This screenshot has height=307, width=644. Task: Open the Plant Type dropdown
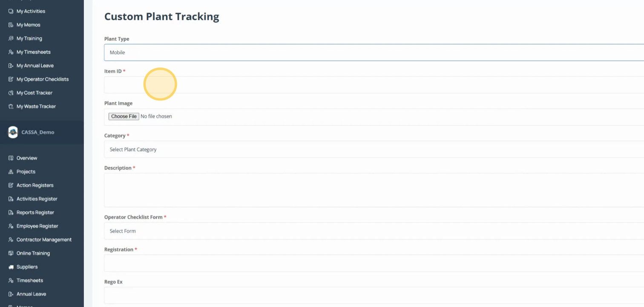point(374,52)
